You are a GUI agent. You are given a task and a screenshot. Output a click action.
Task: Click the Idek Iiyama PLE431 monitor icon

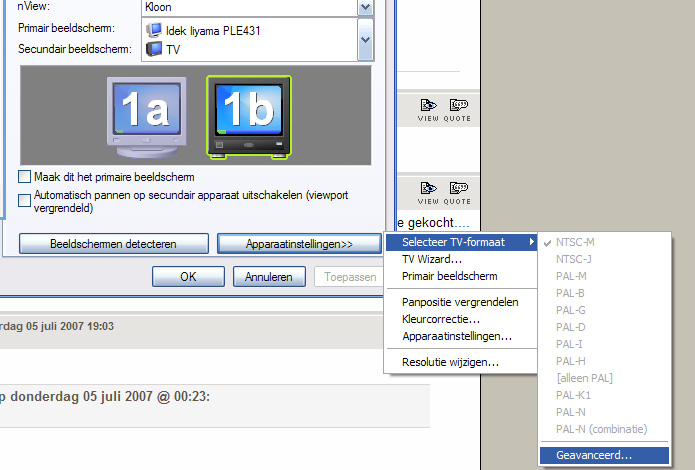[x=154, y=30]
